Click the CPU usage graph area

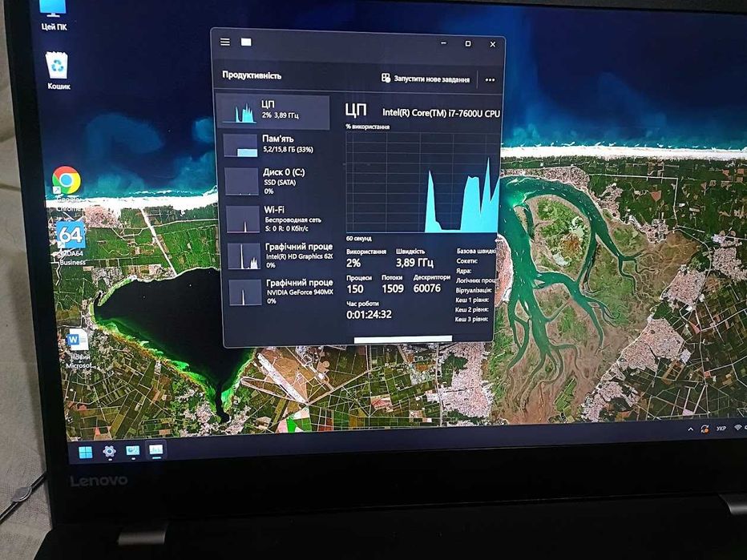click(422, 183)
